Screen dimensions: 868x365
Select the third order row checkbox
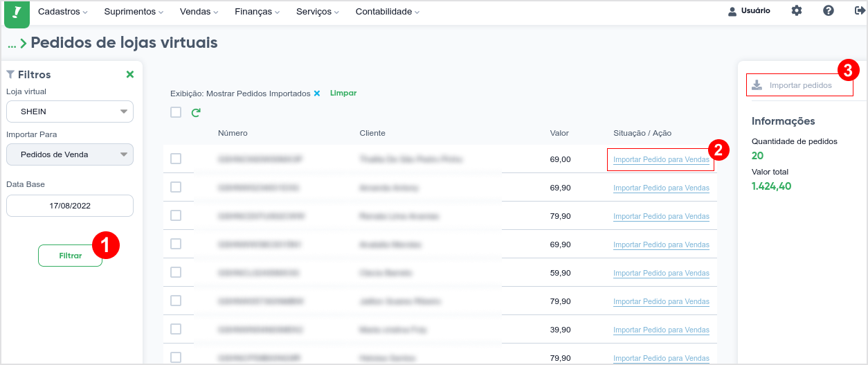(176, 215)
